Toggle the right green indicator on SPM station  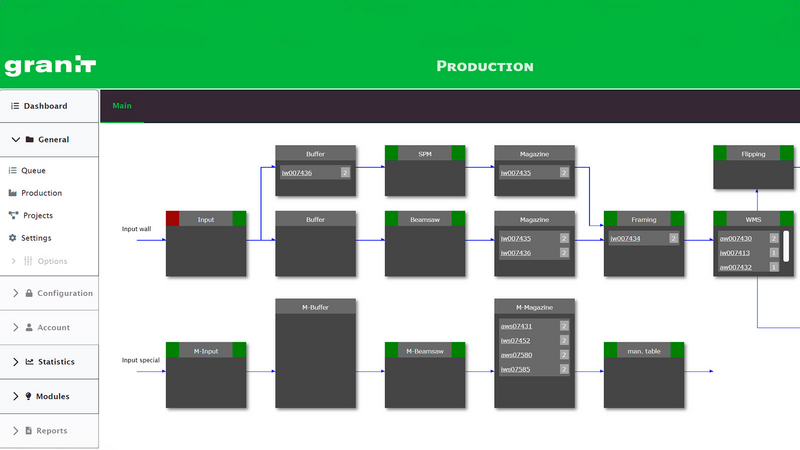[x=458, y=153]
